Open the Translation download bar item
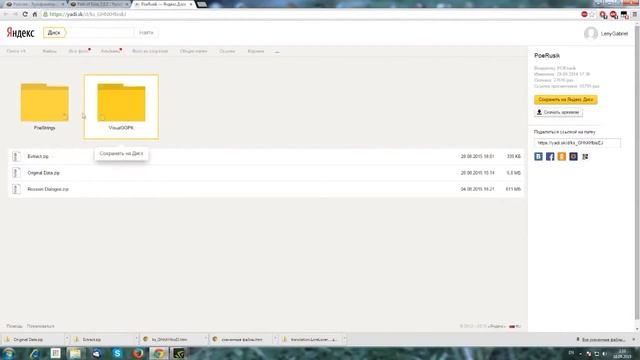Image resolution: width=640 pixels, height=360 pixels. pyautogui.click(x=310, y=340)
